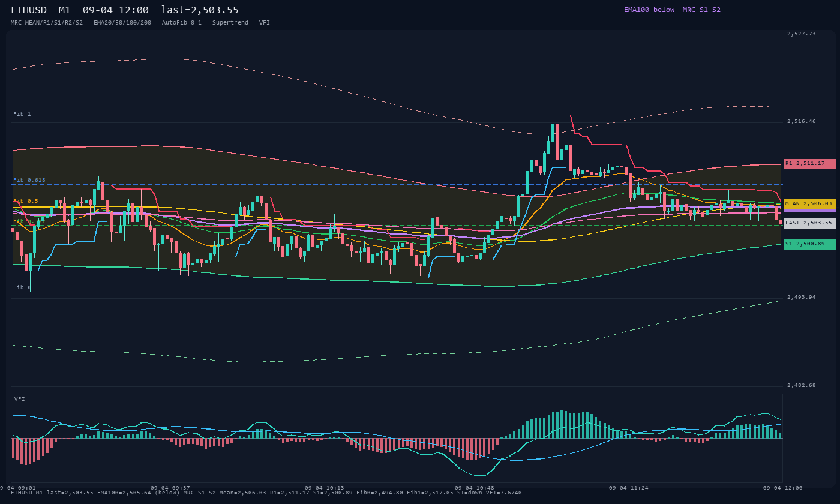Select the Fib 0.618 level label
Screen dimensions: 840x504
pyautogui.click(x=29, y=180)
